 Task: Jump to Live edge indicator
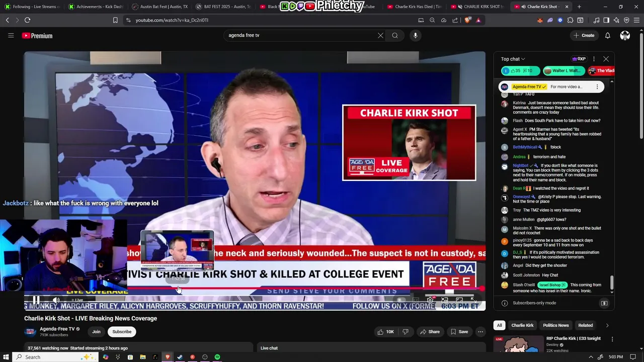76,300
